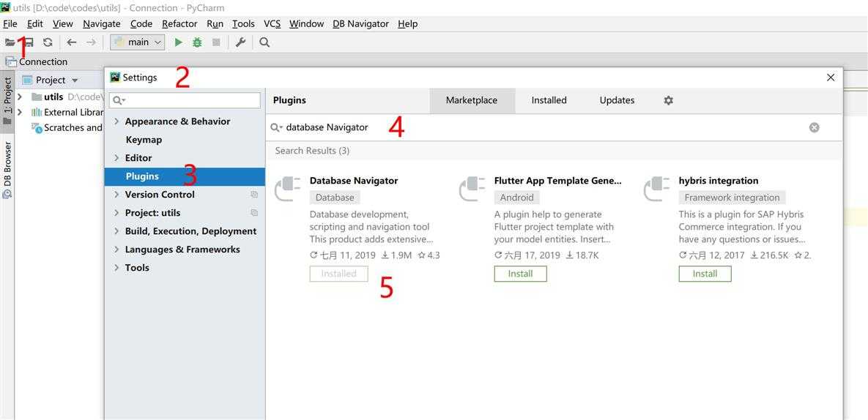Screen dimensions: 868x420
Task: Open the Tools menu
Action: 243,23
